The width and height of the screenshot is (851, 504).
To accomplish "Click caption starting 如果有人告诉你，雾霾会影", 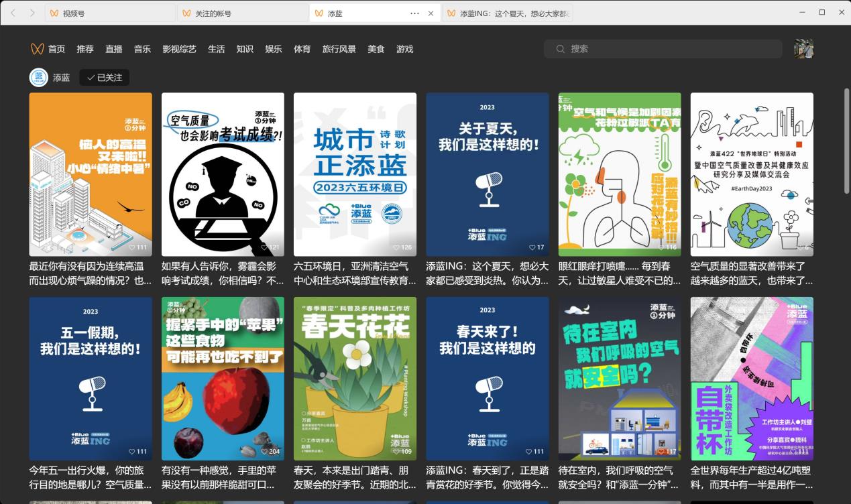I will coord(223,273).
